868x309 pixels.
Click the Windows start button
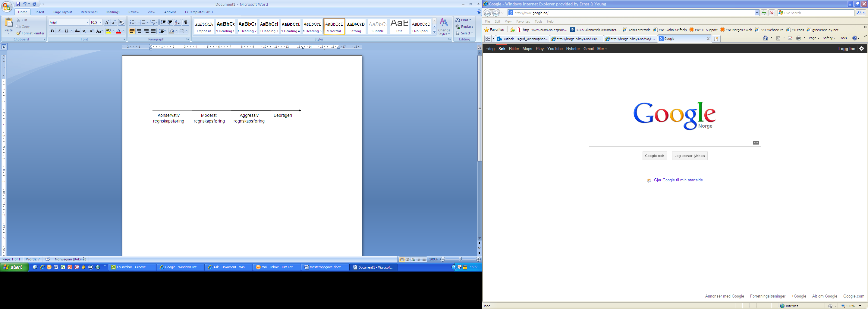coord(15,267)
